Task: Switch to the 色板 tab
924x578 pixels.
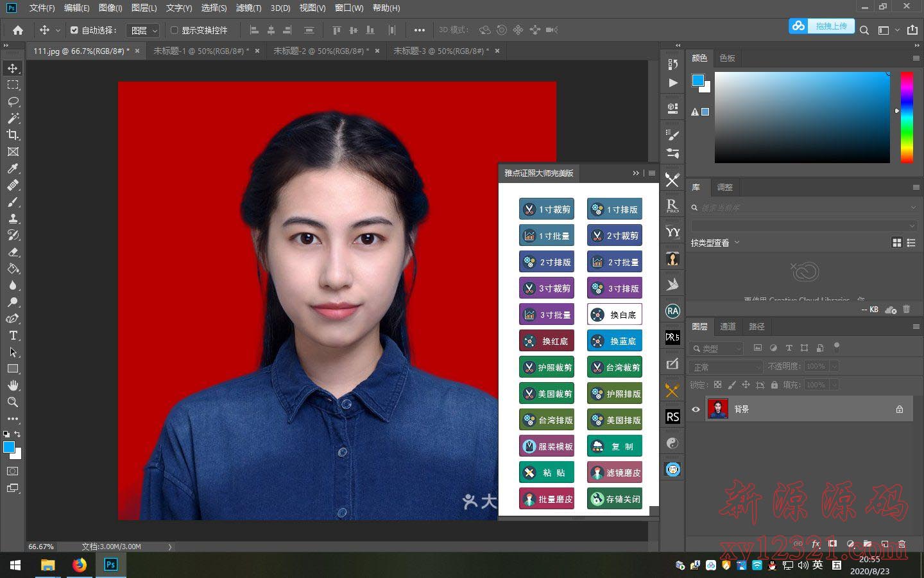Action: (727, 58)
